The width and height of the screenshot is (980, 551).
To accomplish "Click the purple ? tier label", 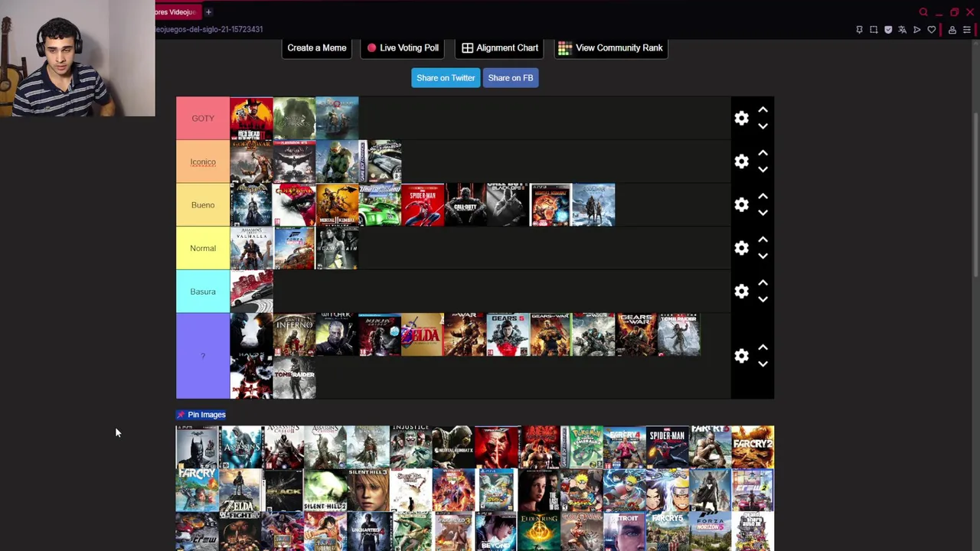I will pyautogui.click(x=203, y=356).
